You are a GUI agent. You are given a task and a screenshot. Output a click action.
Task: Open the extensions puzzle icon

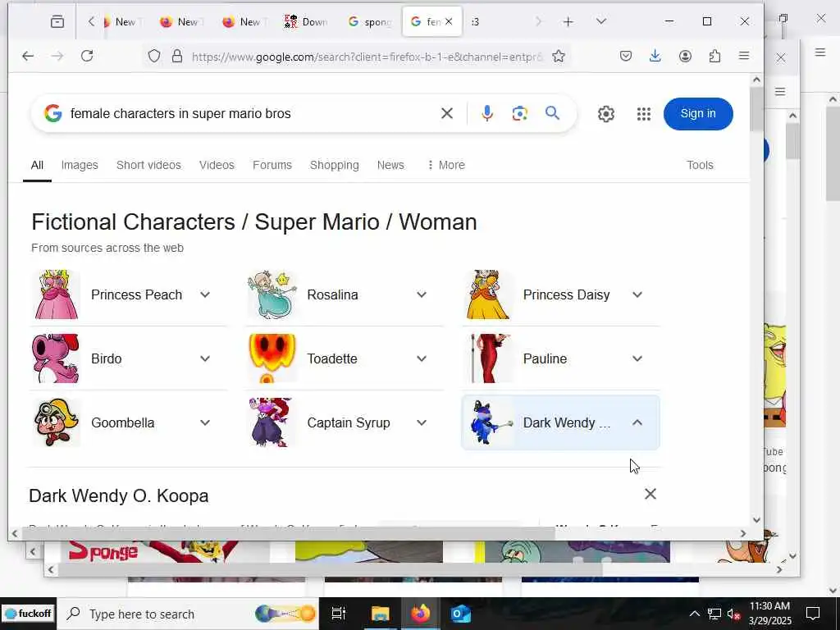click(714, 57)
